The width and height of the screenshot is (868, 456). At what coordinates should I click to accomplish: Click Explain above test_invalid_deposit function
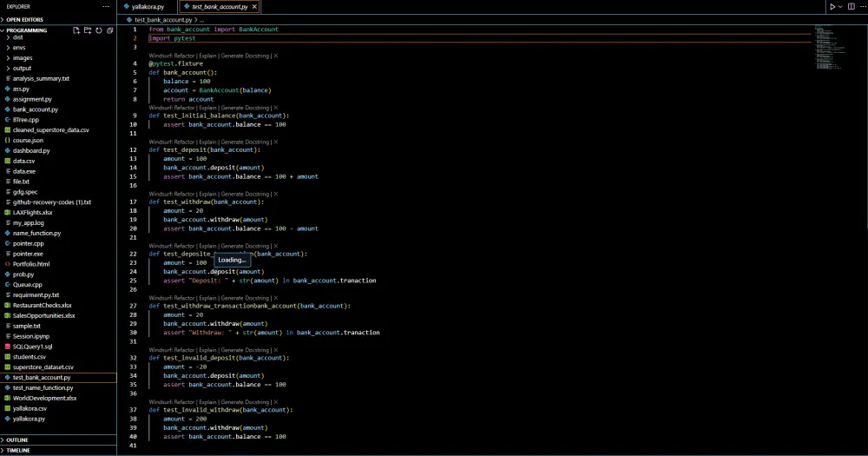point(207,350)
